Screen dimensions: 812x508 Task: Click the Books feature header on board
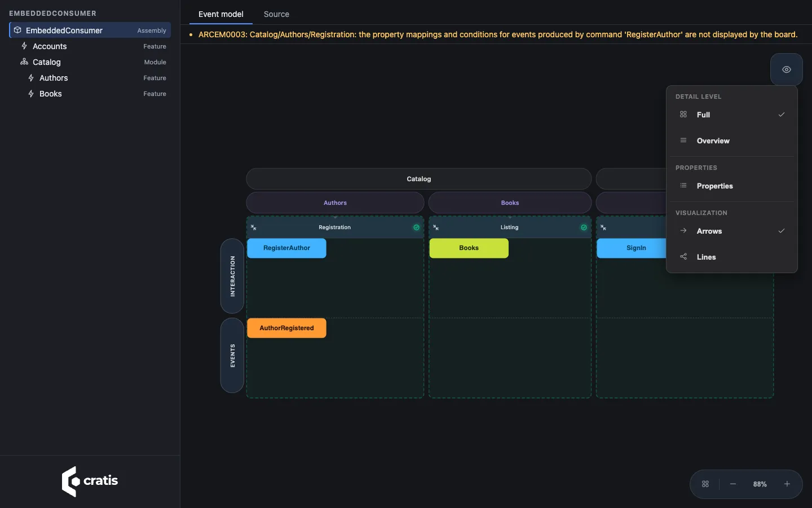pos(510,203)
